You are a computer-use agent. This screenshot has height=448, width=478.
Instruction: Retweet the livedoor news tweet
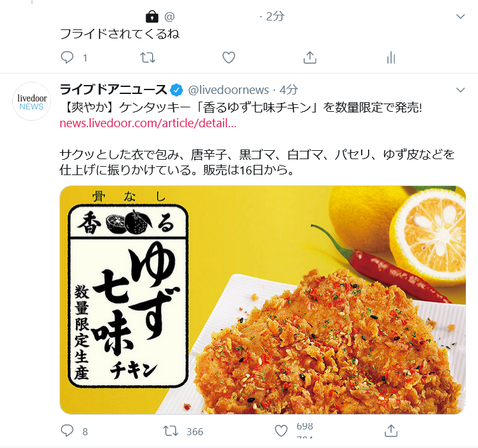pos(171,431)
